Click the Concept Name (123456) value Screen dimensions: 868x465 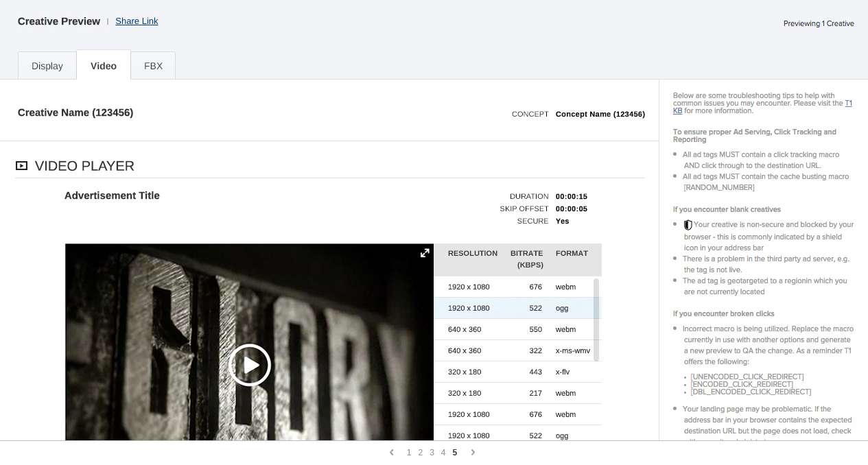(x=600, y=115)
